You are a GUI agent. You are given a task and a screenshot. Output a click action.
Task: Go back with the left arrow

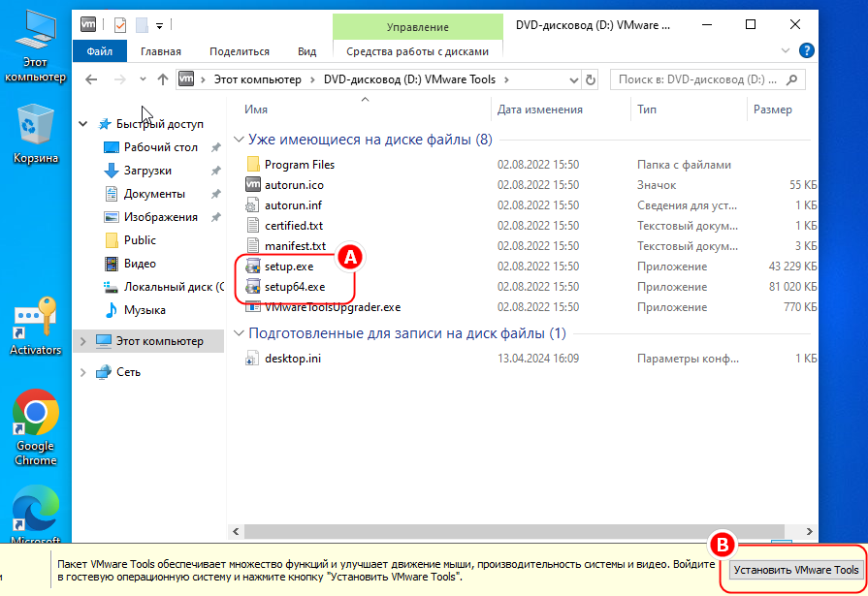point(91,79)
